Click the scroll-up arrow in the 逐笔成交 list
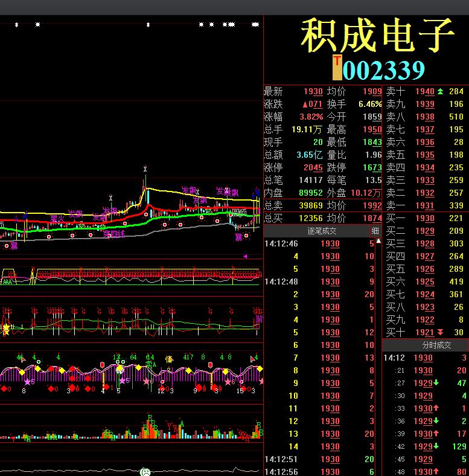The height and width of the screenshot is (476, 469). click(378, 241)
